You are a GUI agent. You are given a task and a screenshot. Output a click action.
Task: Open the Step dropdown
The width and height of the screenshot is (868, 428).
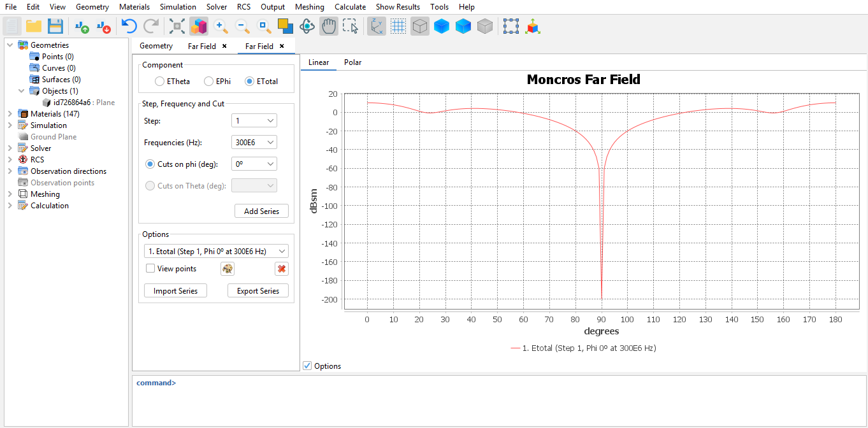click(254, 121)
